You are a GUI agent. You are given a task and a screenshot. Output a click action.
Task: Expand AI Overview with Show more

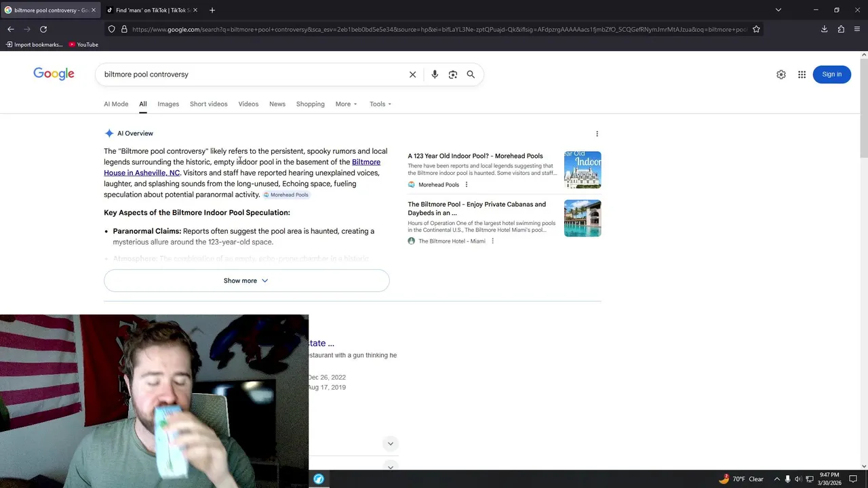[246, 281]
